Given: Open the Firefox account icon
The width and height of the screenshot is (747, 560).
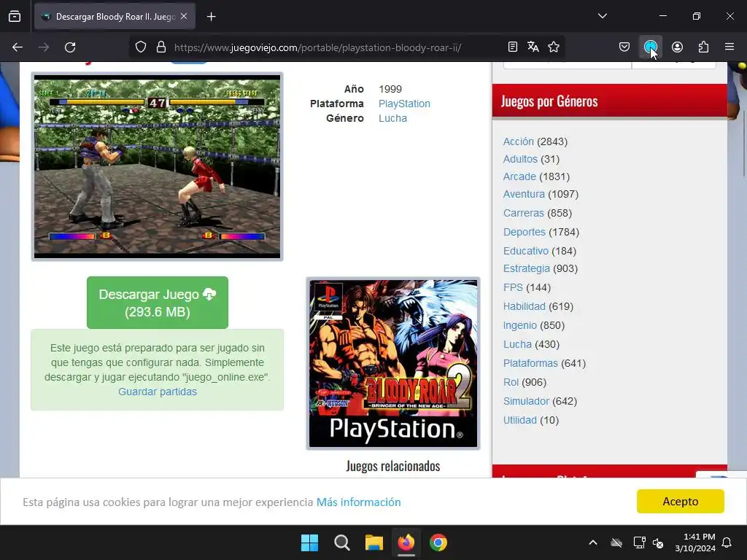Looking at the screenshot, I should 677,47.
